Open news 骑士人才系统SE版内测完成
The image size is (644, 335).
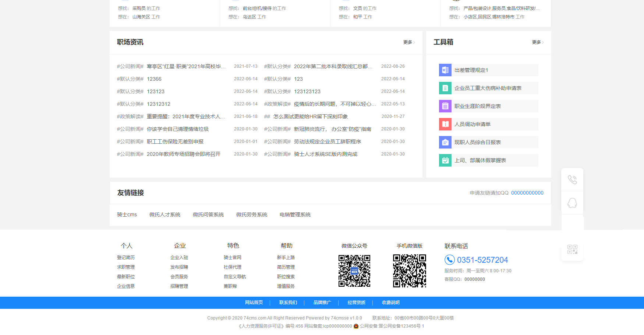click(x=326, y=154)
